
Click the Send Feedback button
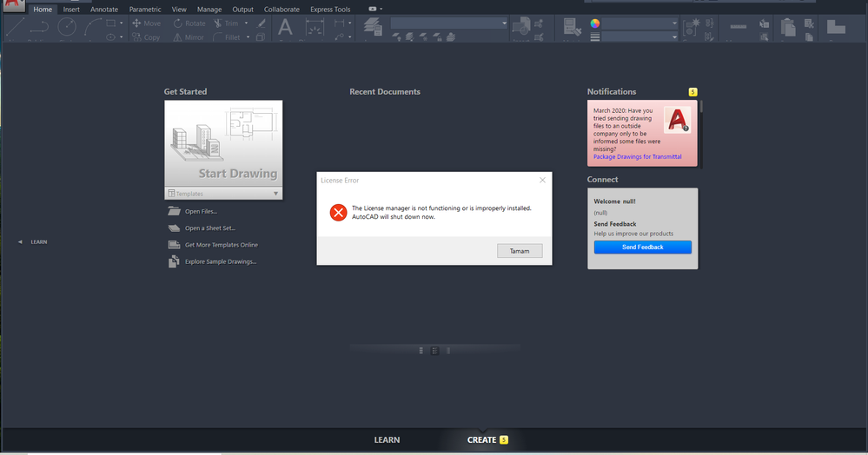tap(642, 247)
